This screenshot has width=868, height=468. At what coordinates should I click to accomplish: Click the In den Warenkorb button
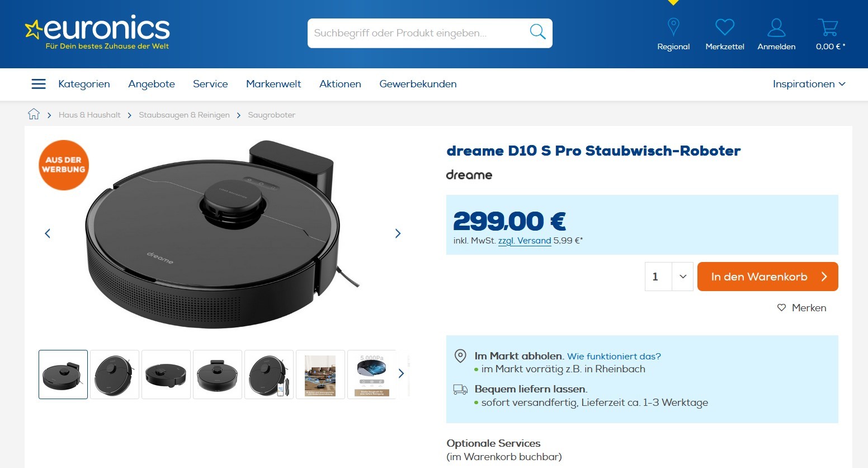click(767, 277)
